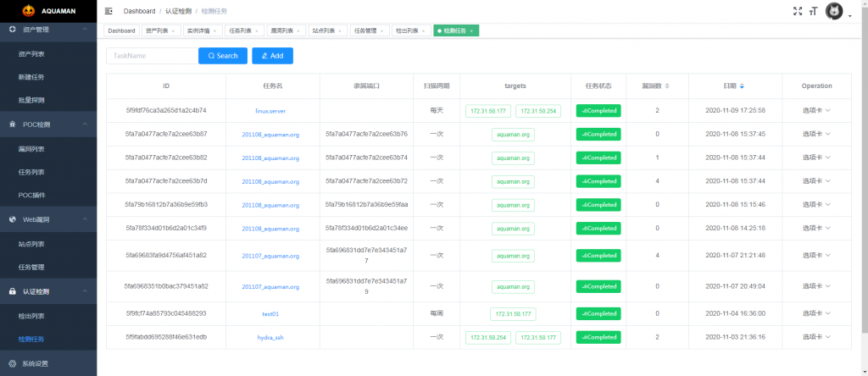The height and width of the screenshot is (376, 868).
Task: Open 资产列表 in the sidebar
Action: pyautogui.click(x=31, y=54)
